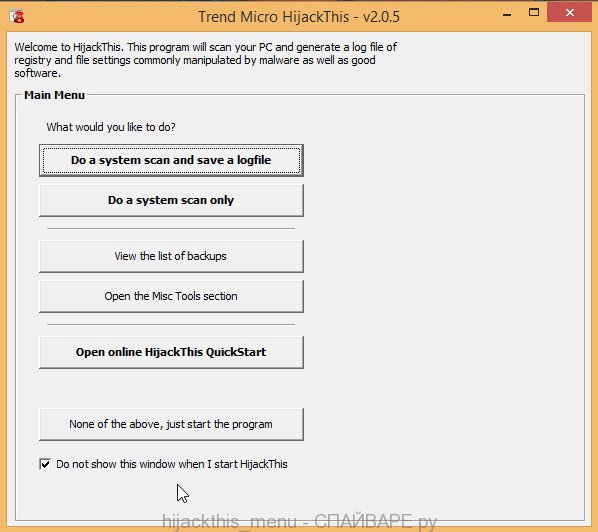Open online HijackThis QuickStart
598x532 pixels.
tap(171, 352)
